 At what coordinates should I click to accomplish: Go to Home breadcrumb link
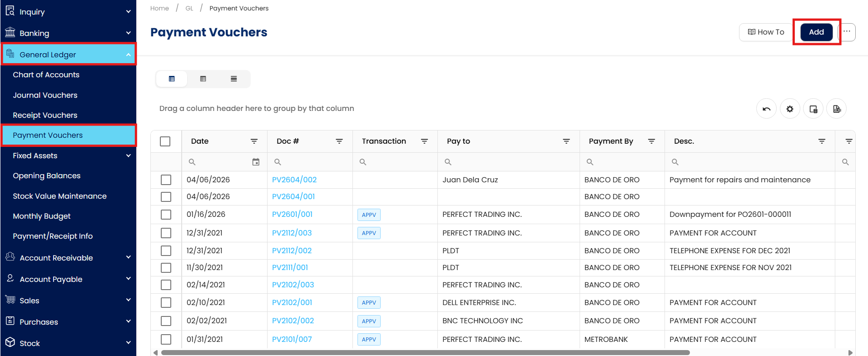click(159, 8)
